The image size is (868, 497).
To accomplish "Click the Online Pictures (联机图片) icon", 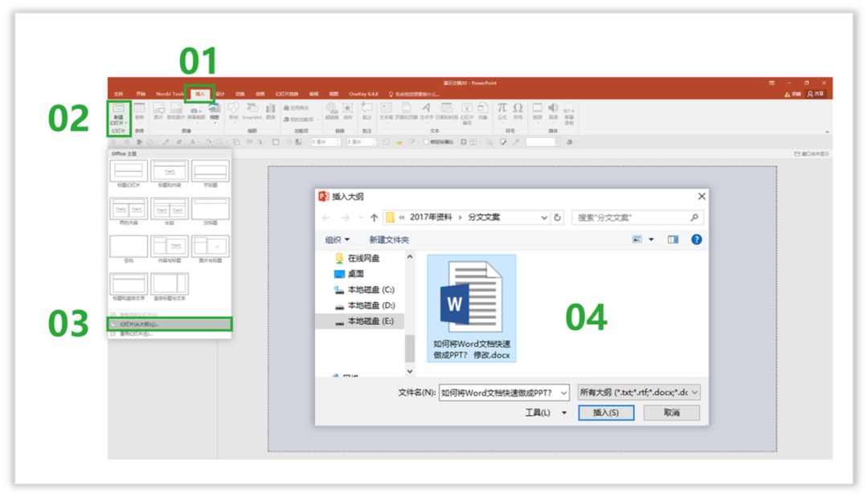I will 176,111.
